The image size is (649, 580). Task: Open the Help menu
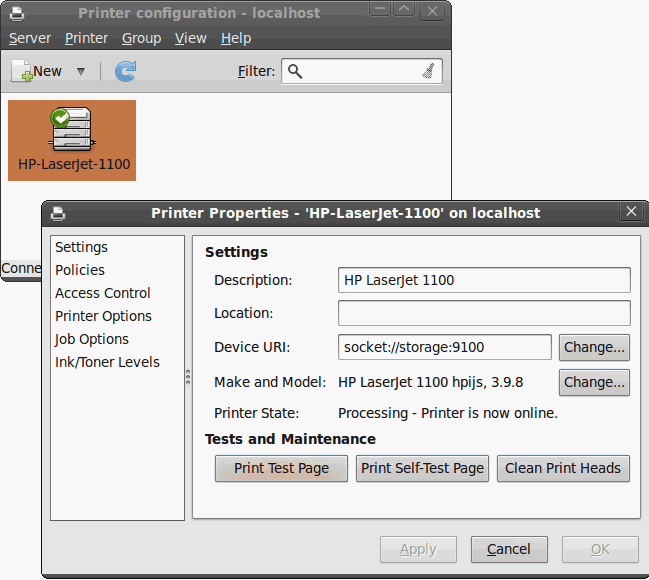(x=236, y=38)
